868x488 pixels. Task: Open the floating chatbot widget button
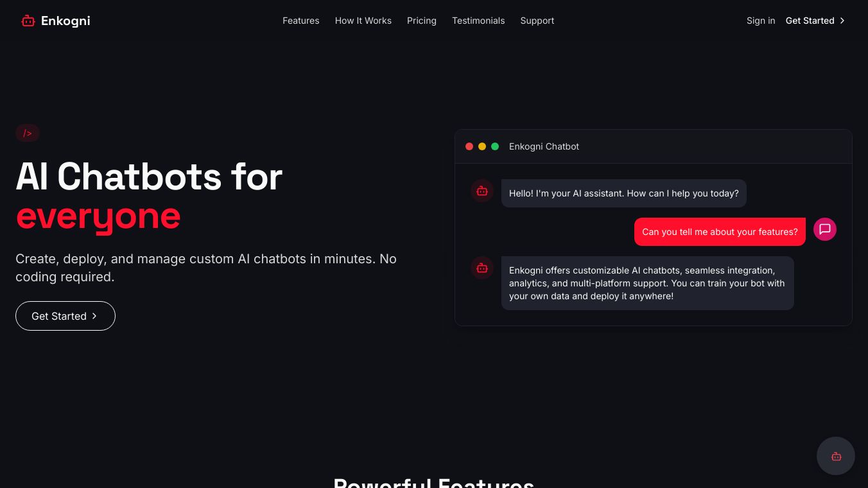coord(835,456)
